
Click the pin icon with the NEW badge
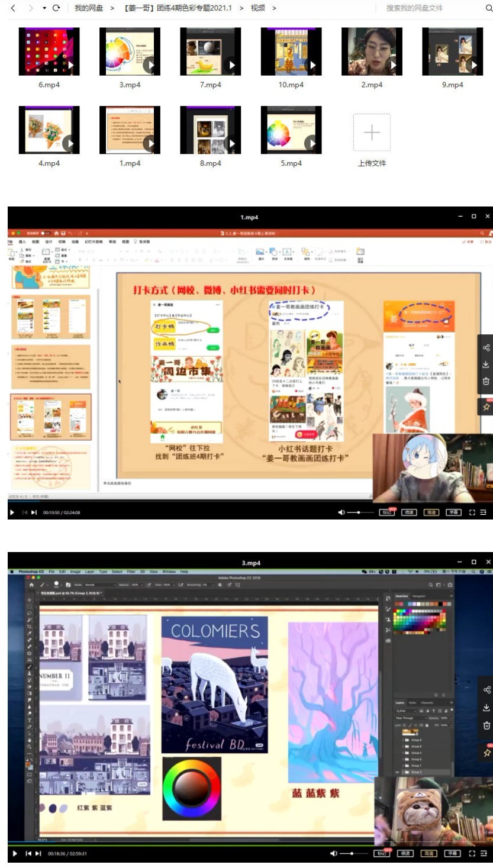click(x=486, y=406)
